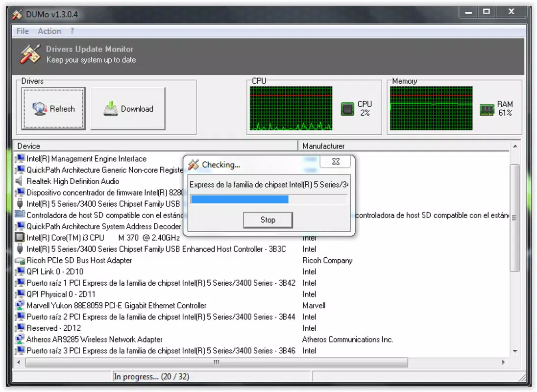The height and width of the screenshot is (392, 537).
Task: Open the Action menu
Action: point(49,31)
